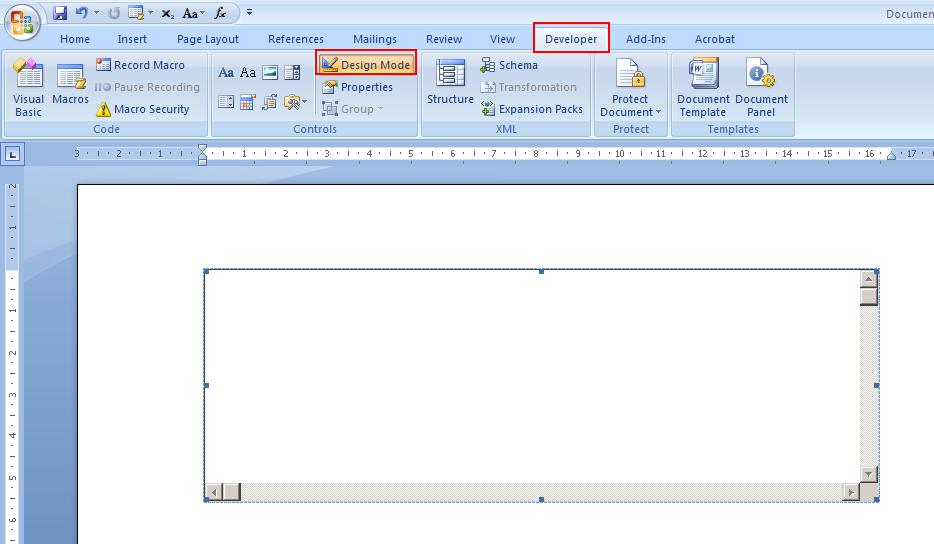The height and width of the screenshot is (544, 934).
Task: Open the Page Layout tab
Action: pos(208,39)
